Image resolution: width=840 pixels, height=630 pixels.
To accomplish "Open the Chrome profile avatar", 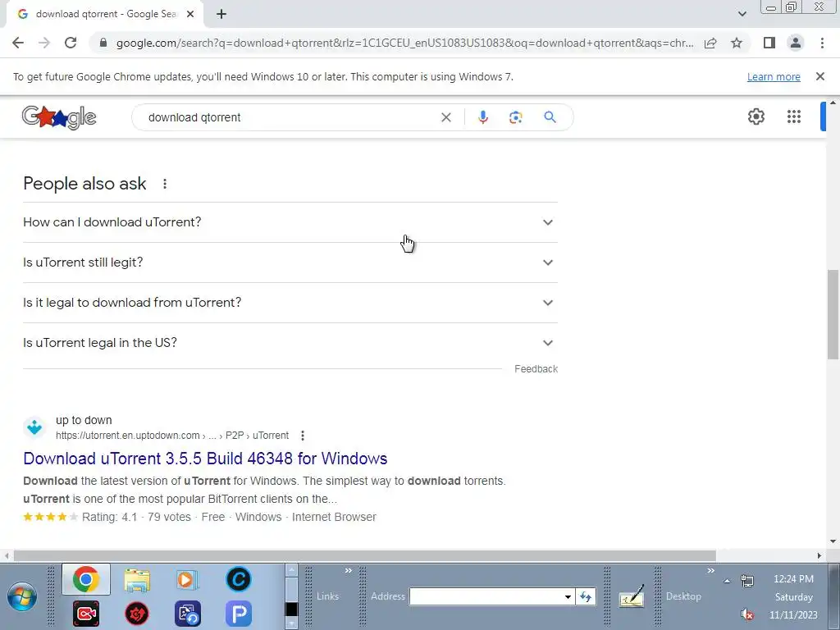I will pyautogui.click(x=796, y=43).
